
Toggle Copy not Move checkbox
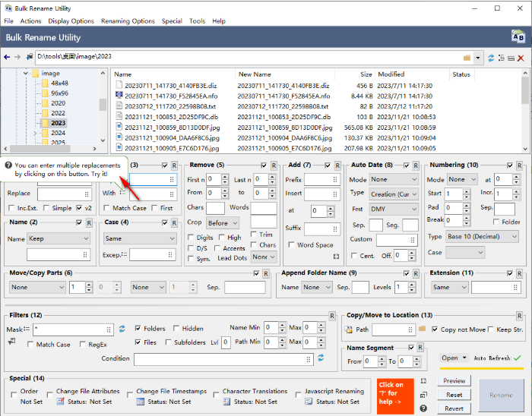point(435,329)
